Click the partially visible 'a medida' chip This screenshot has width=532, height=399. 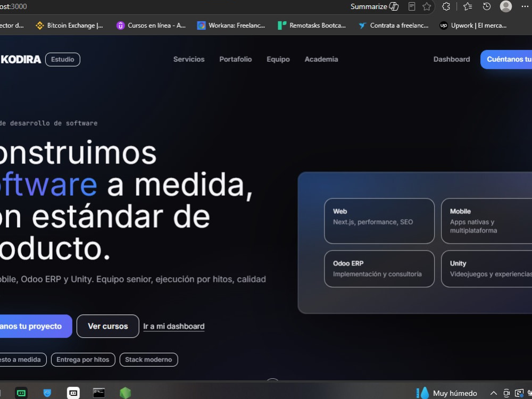click(x=23, y=360)
